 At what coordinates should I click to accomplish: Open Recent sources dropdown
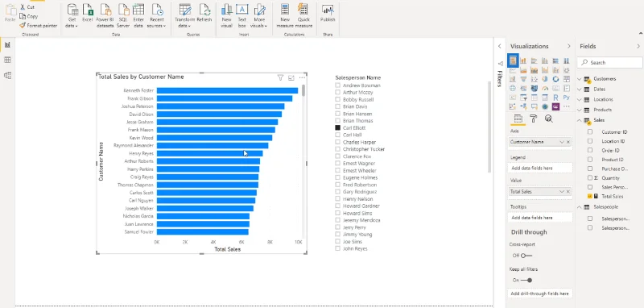(x=156, y=15)
